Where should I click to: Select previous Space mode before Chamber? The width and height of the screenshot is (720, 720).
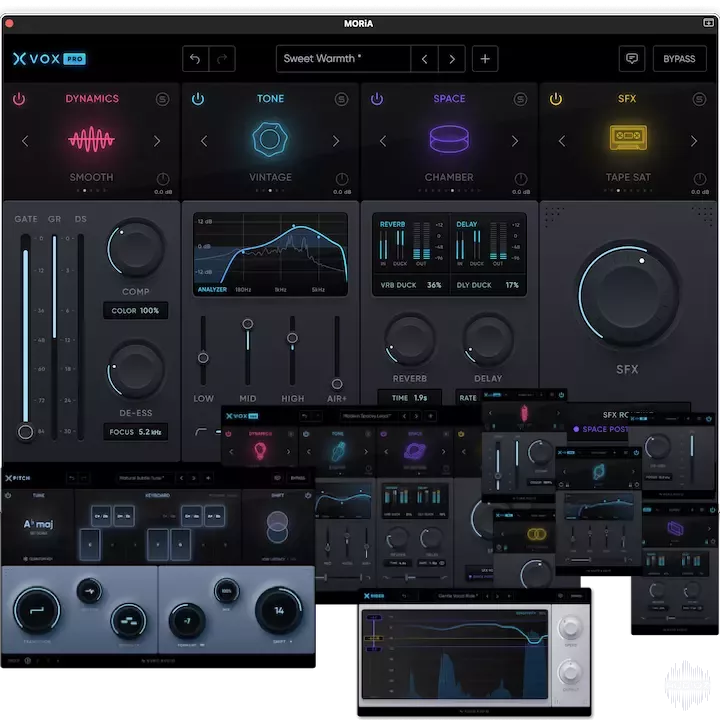[x=383, y=141]
